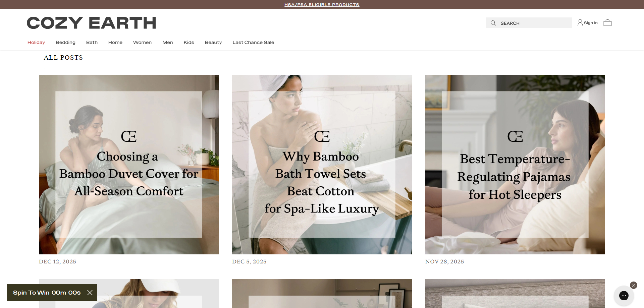Open Bamboo Bath Towel Sets article

(x=322, y=165)
